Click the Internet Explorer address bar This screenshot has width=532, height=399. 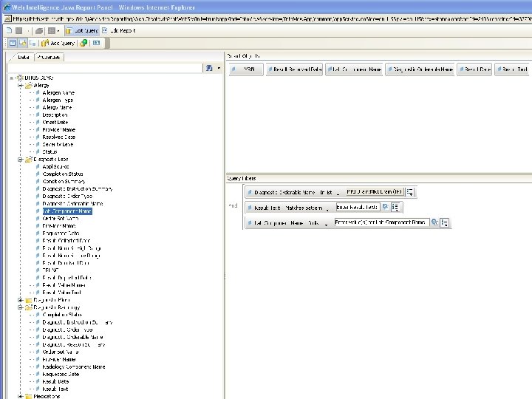268,18
